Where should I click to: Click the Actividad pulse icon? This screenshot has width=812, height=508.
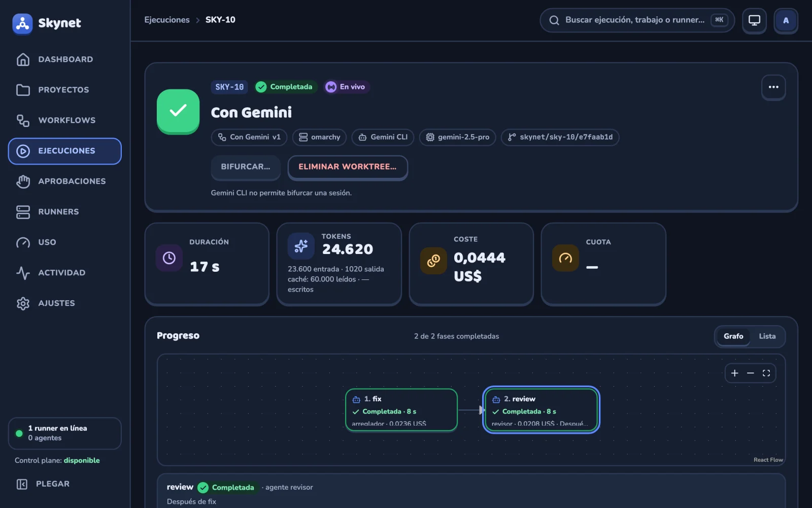[23, 273]
